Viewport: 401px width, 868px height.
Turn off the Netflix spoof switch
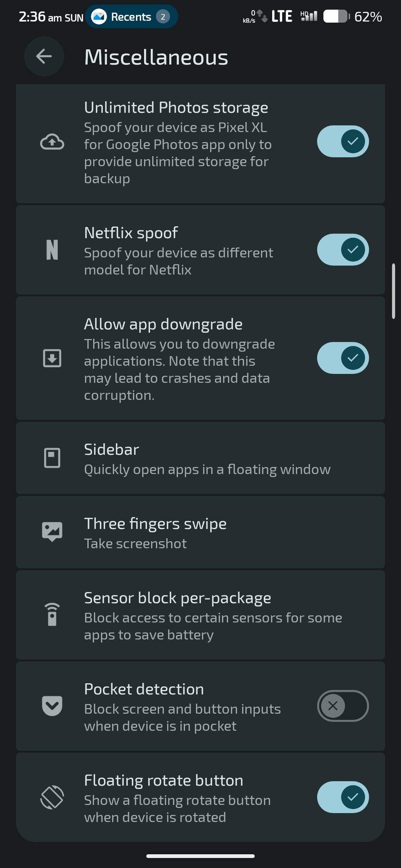[342, 250]
